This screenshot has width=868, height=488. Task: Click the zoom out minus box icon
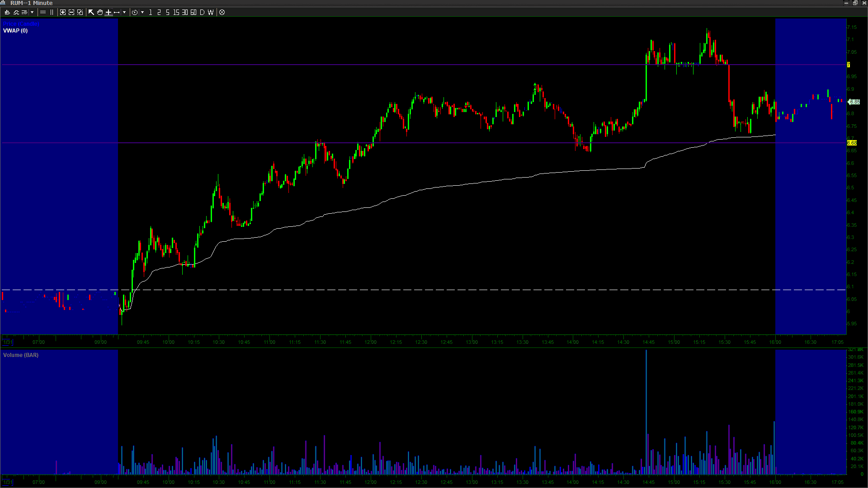[71, 12]
